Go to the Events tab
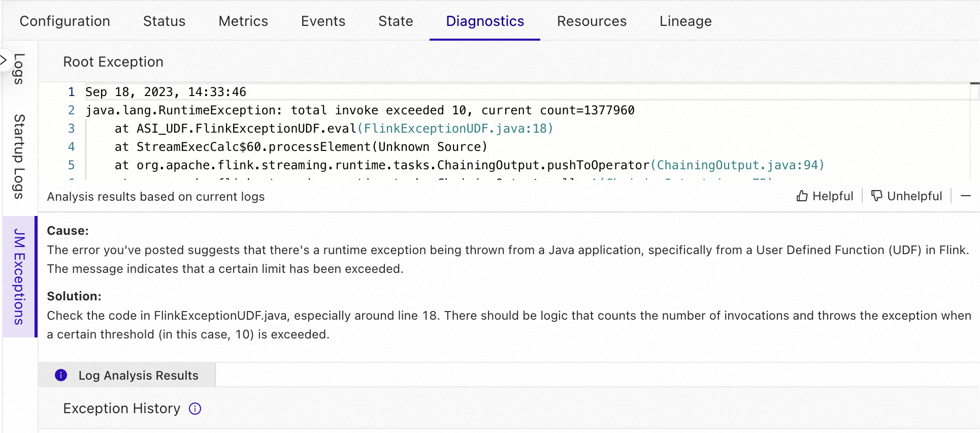 [323, 21]
